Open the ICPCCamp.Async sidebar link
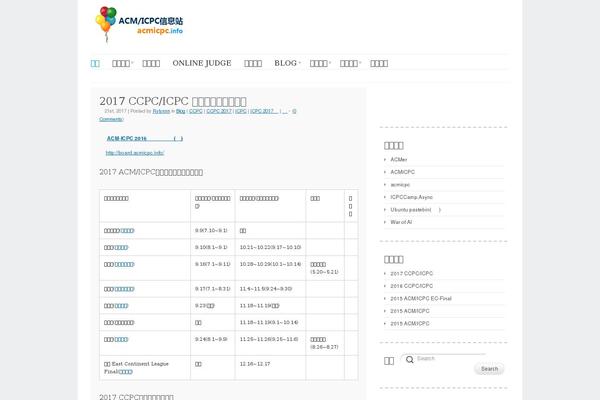This screenshot has width=600, height=400. pos(411,197)
